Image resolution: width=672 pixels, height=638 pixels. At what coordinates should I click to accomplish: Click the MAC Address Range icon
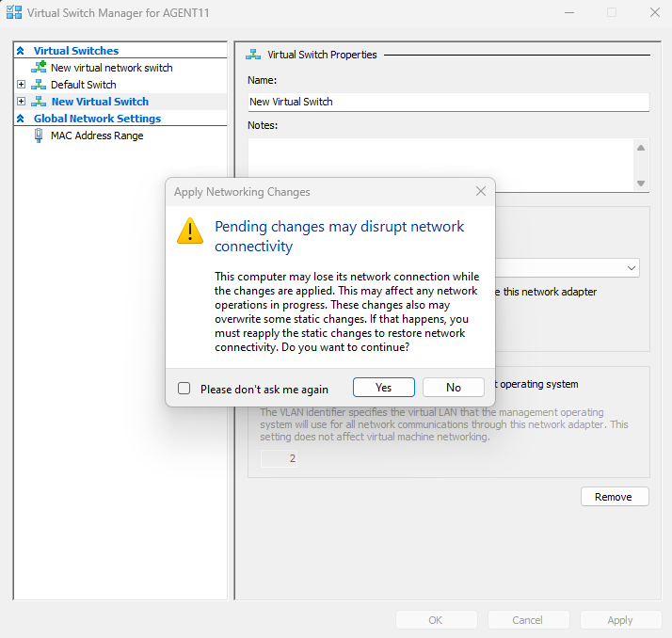point(39,136)
